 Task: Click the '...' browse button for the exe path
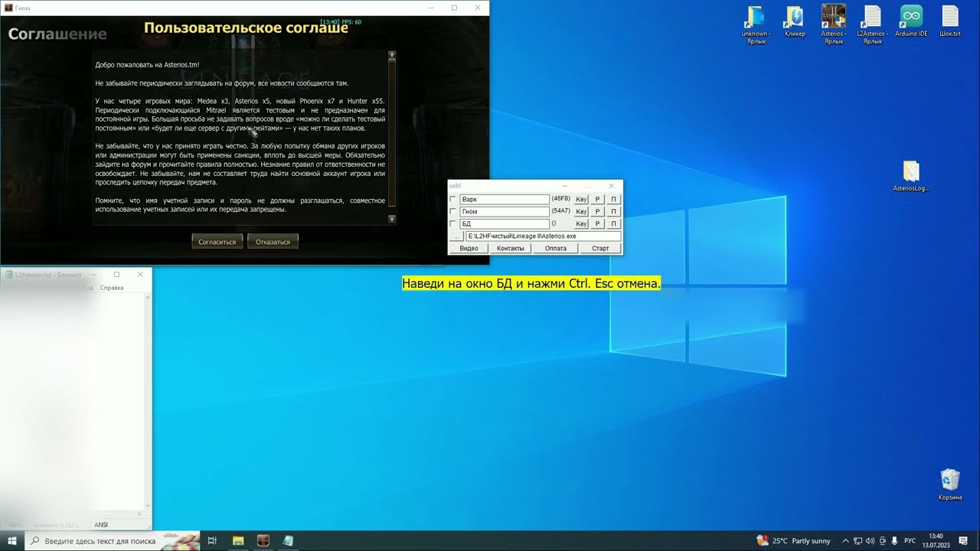click(x=456, y=236)
